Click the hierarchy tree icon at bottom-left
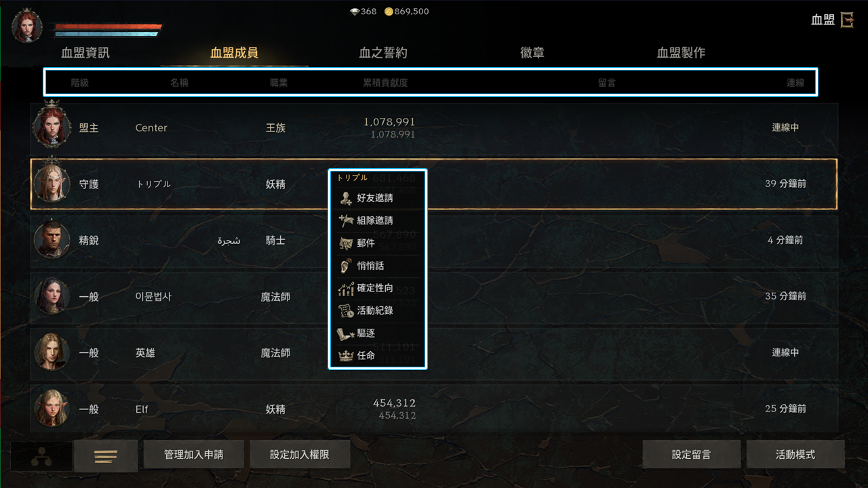Viewport: 868px width, 488px height. (41, 457)
